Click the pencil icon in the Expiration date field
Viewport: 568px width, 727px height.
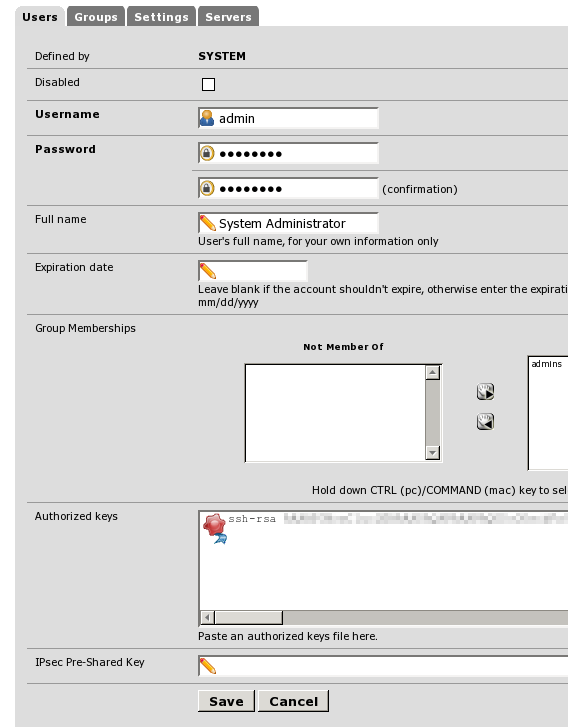point(208,271)
